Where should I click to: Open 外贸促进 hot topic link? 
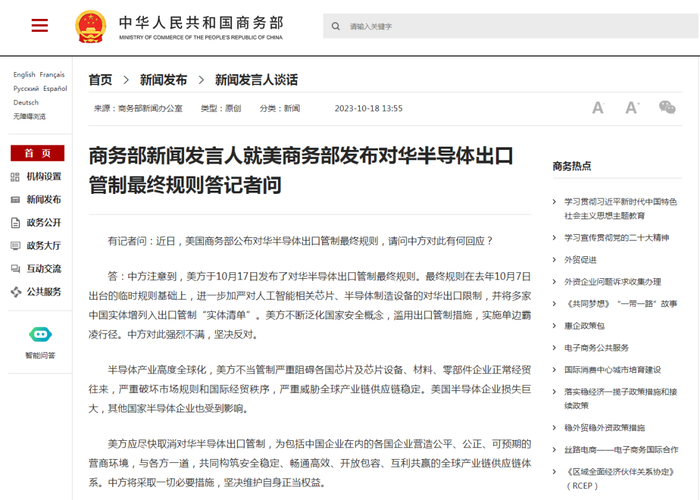tap(580, 260)
